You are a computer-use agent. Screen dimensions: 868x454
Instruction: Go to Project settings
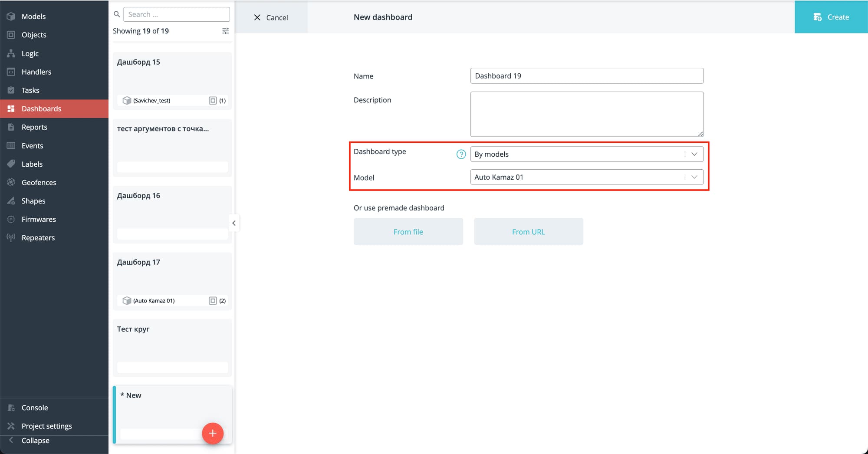[x=46, y=426]
